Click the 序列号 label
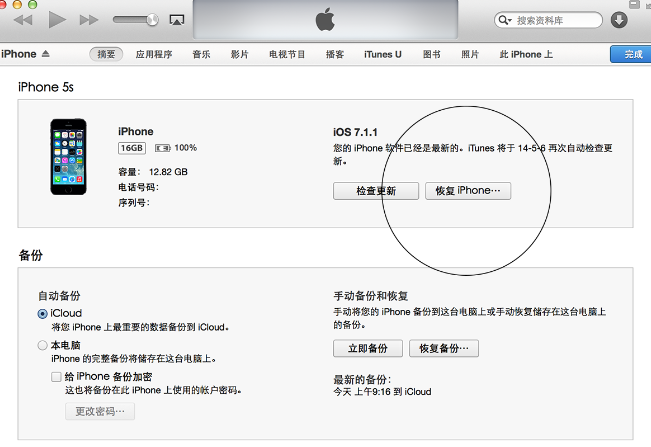The image size is (651, 447). click(x=134, y=203)
